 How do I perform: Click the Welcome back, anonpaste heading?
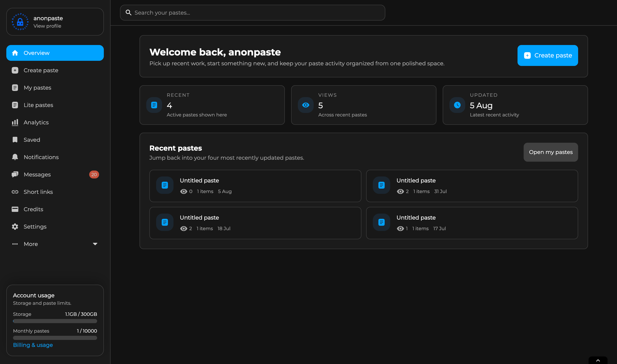(x=215, y=52)
